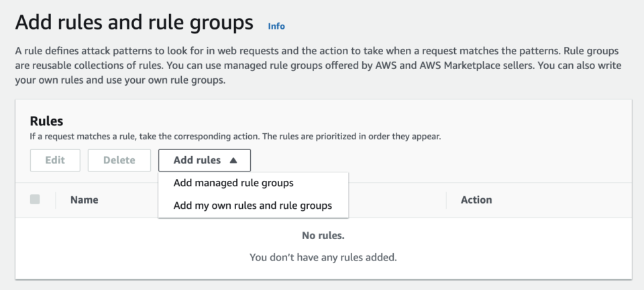Choose Add my own rules and rule groups
The width and height of the screenshot is (644, 290).
click(253, 206)
